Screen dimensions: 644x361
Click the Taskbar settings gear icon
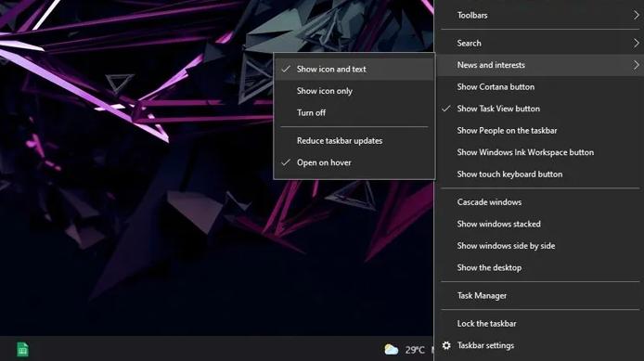[446, 345]
